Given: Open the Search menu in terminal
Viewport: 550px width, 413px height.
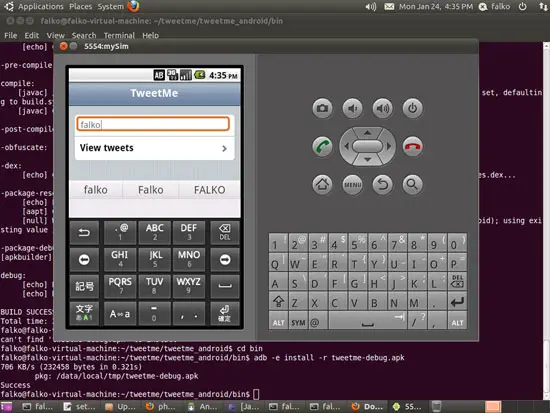Looking at the screenshot, I should point(84,35).
